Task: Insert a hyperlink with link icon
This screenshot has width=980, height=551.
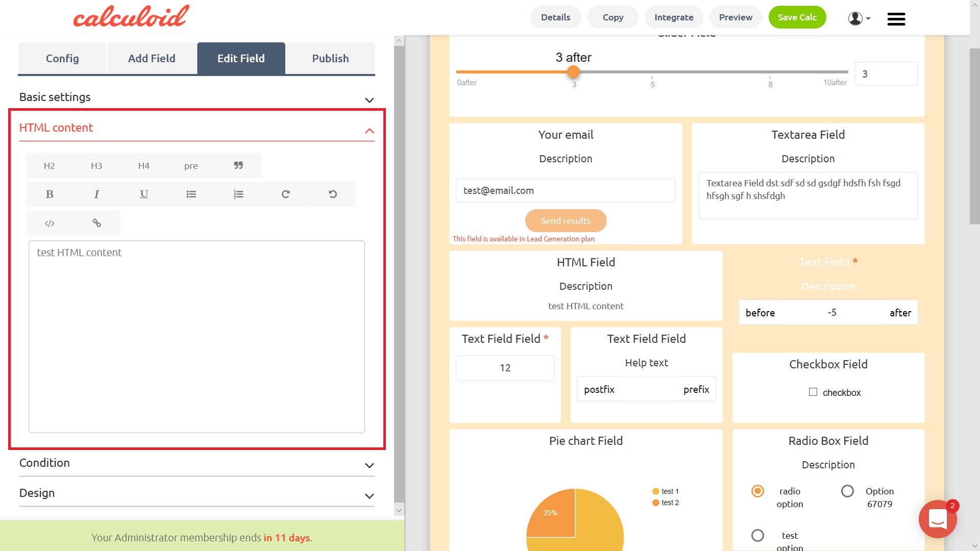Action: [96, 223]
